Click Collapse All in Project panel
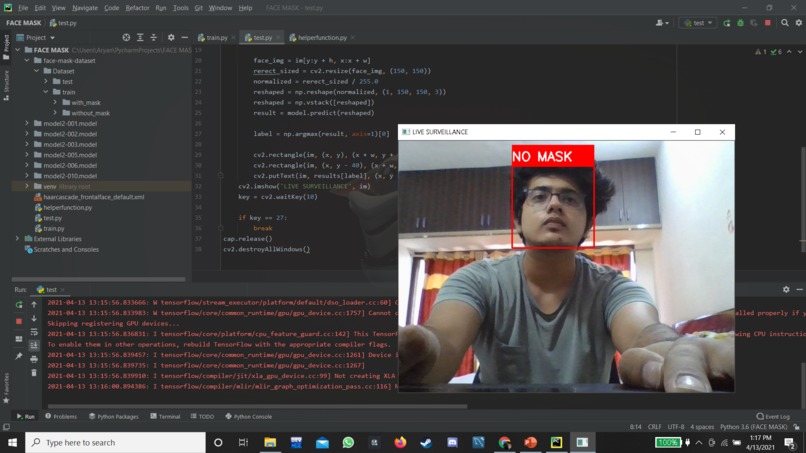Image resolution: width=806 pixels, height=453 pixels. pyautogui.click(x=153, y=38)
